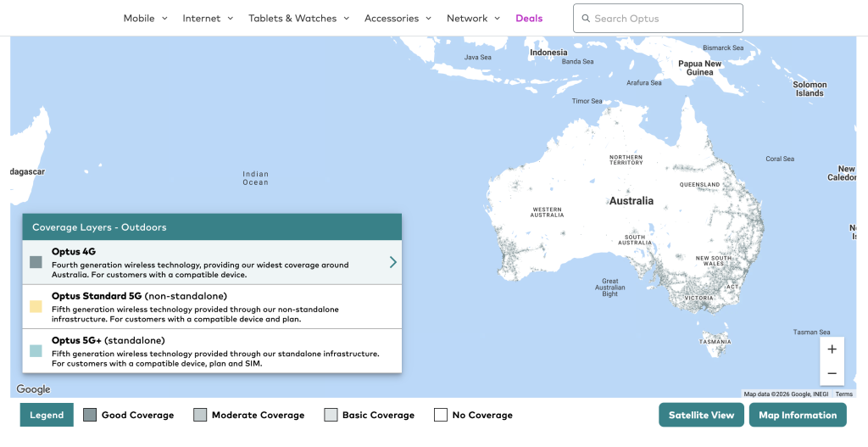Viewport: 868px width, 447px height.
Task: Zoom in the map with plus button
Action: click(x=832, y=349)
